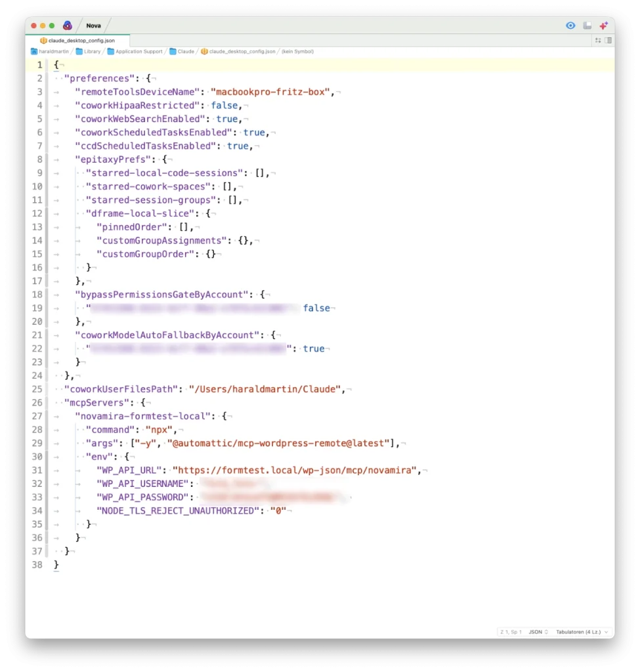Click the "mcpServers" key
Viewport: 640px width, 672px height.
(x=96, y=402)
